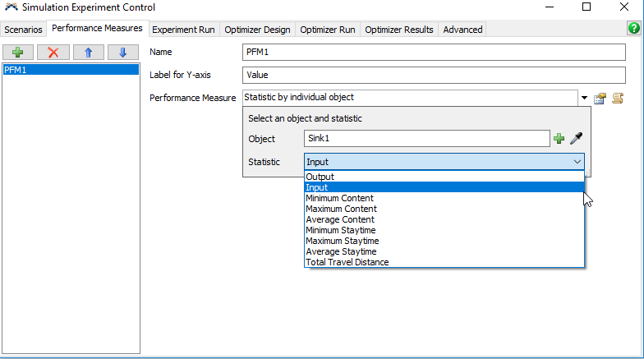Go to the Experiment Run tab
Screen dimensions: 644x359
point(184,30)
